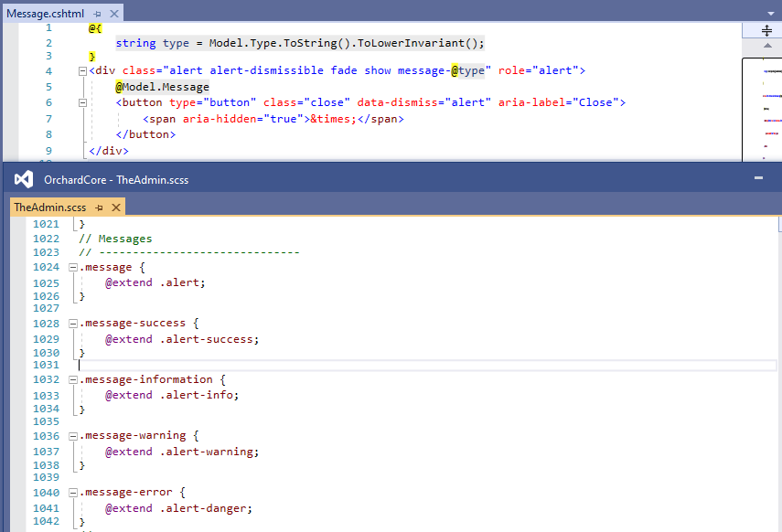The height and width of the screenshot is (532, 782).
Task: Click '@extend .alert;' text
Action: coord(155,282)
